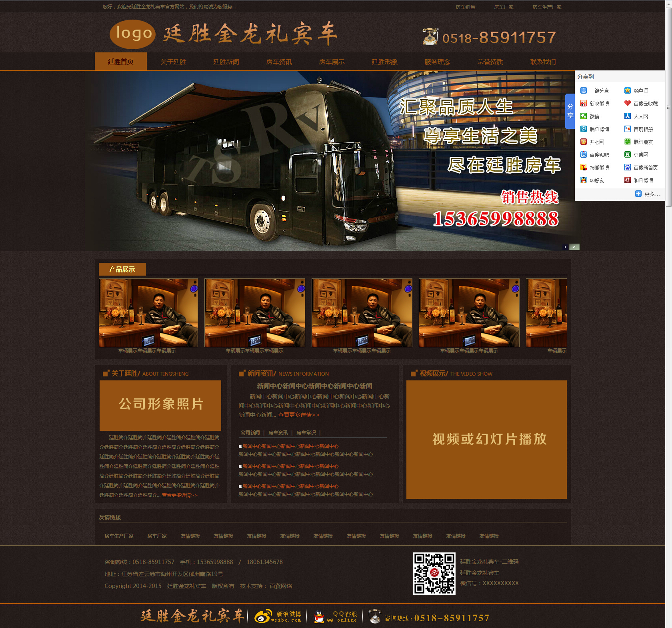Click the 百度相册 icon
Image resolution: width=672 pixels, height=628 pixels.
tap(628, 129)
